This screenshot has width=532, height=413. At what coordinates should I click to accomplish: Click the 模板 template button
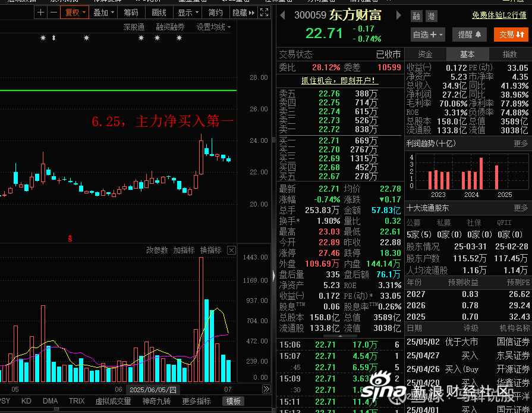tap(234, 401)
